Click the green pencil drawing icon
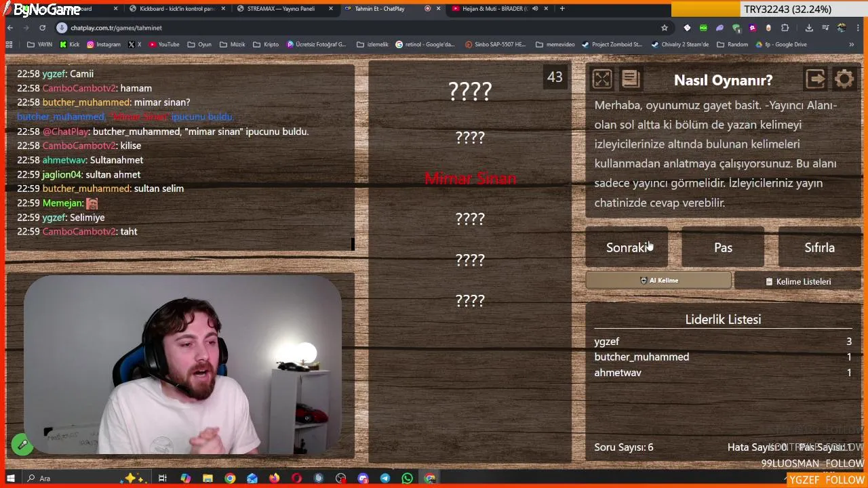 (x=22, y=445)
